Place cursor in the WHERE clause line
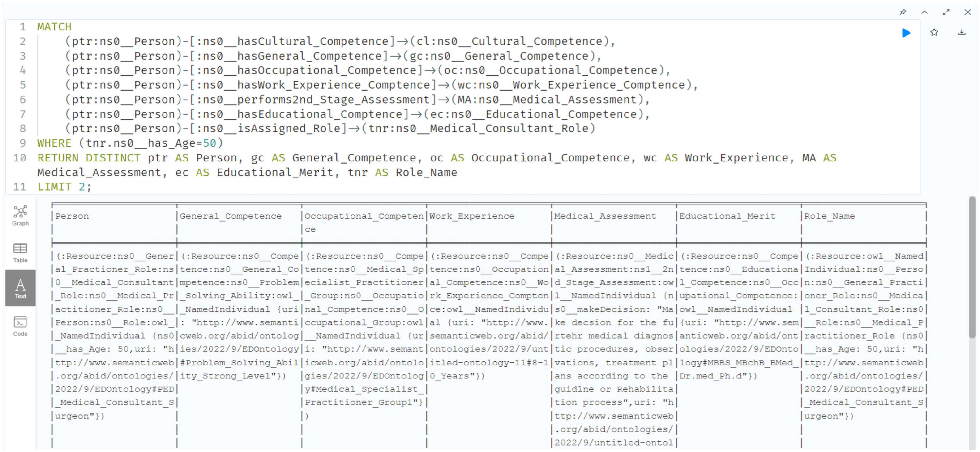The height and width of the screenshot is (452, 980). click(x=129, y=143)
